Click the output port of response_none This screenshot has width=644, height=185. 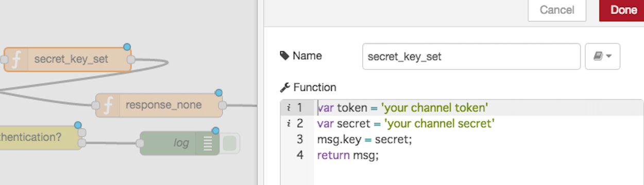point(222,106)
